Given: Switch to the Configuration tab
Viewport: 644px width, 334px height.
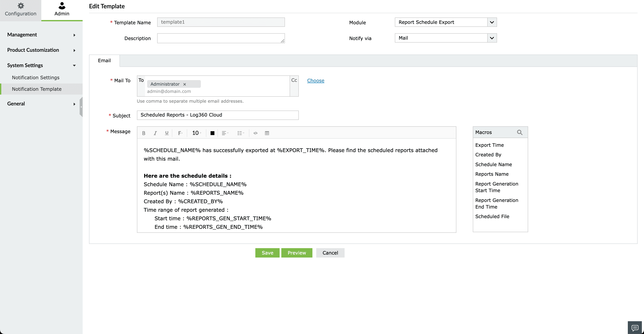Looking at the screenshot, I should 20,10.
